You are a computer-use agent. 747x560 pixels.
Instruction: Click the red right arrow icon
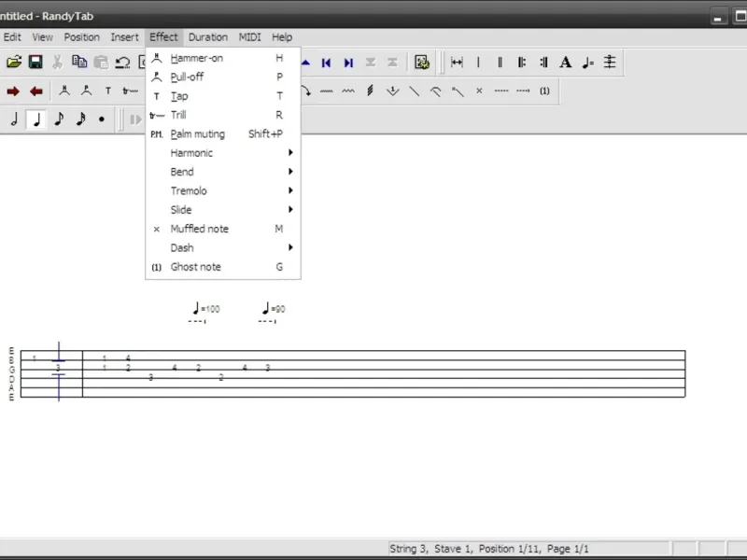[13, 91]
